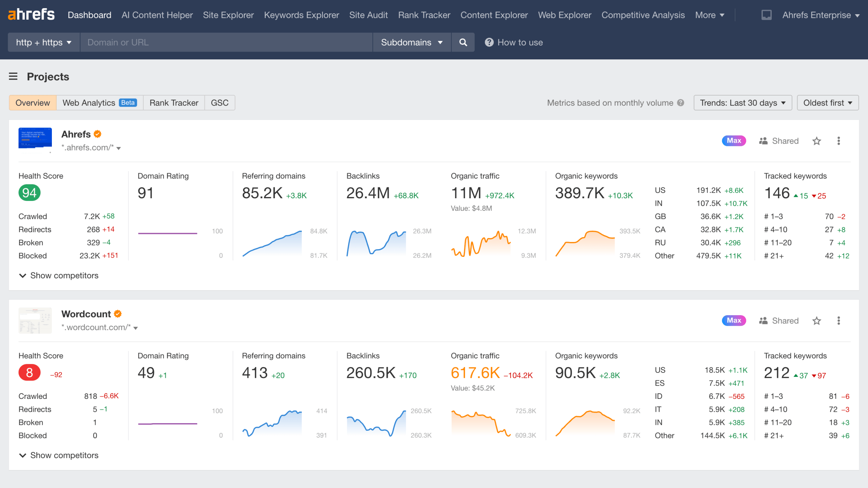The image size is (868, 488).
Task: Click the ahrefs logo
Action: (x=31, y=14)
